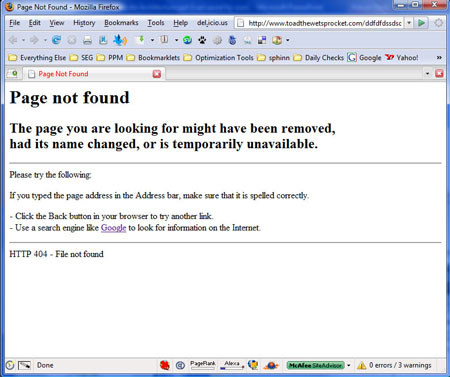Open the SEG bookmark folder
450x377 pixels.
(x=81, y=58)
